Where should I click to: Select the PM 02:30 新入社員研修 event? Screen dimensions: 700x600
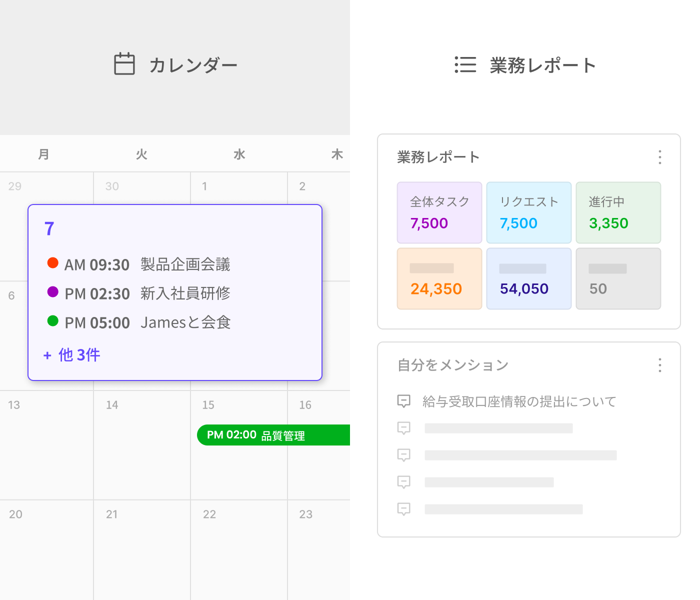point(147,293)
